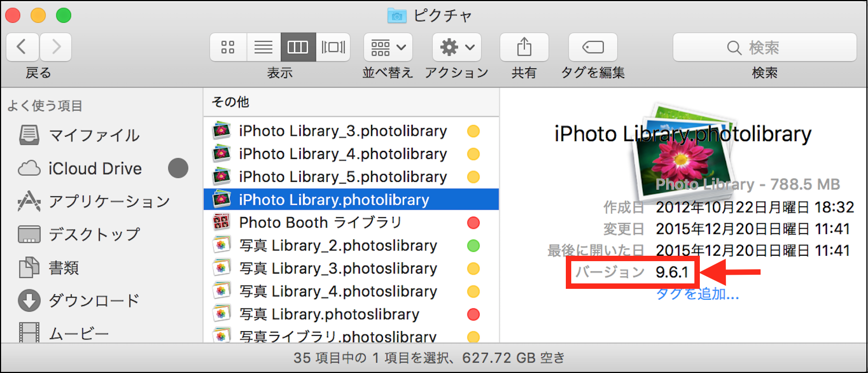This screenshot has height=373, width=868.
Task: Click the 作成日 date 2012年10月22日
Action: pyautogui.click(x=755, y=207)
